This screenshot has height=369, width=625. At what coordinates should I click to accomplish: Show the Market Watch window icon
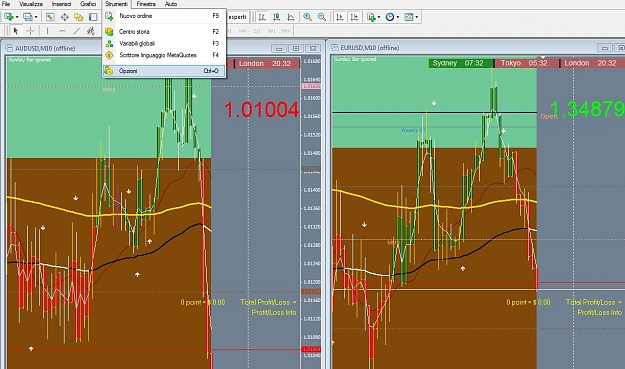[x=50, y=17]
